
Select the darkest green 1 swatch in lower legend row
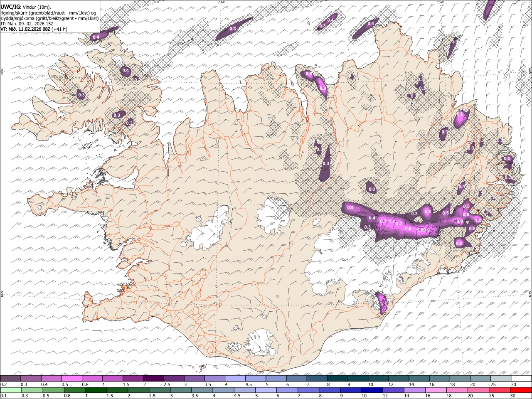click(96, 390)
